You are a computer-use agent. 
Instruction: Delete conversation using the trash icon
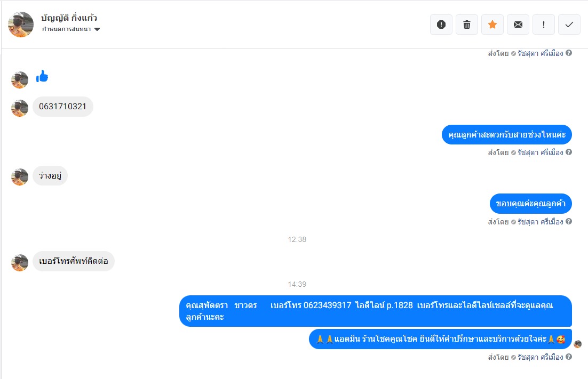(467, 25)
